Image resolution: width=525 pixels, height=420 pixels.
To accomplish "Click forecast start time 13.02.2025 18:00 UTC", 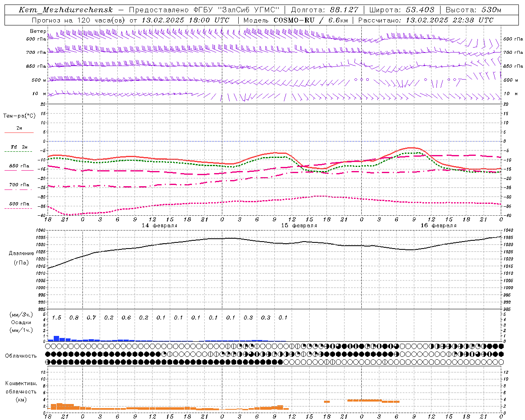I will (185, 20).
